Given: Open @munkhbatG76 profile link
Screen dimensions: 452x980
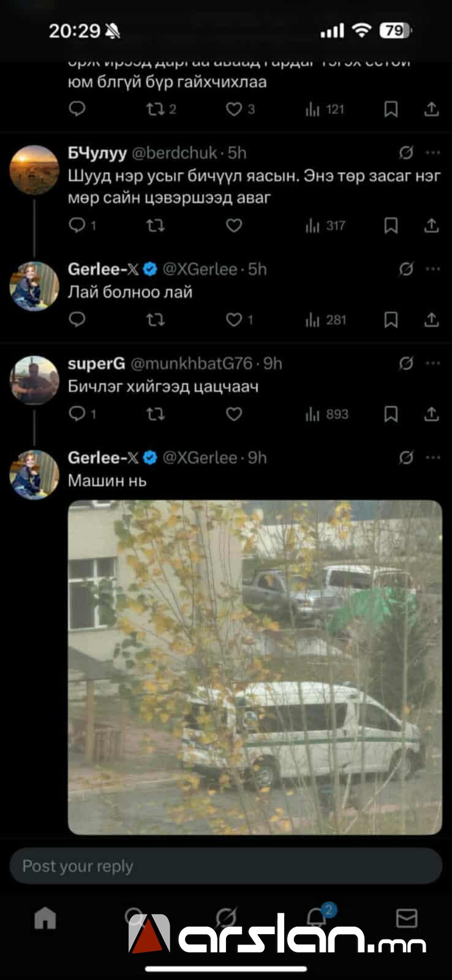Looking at the screenshot, I should 191,364.
